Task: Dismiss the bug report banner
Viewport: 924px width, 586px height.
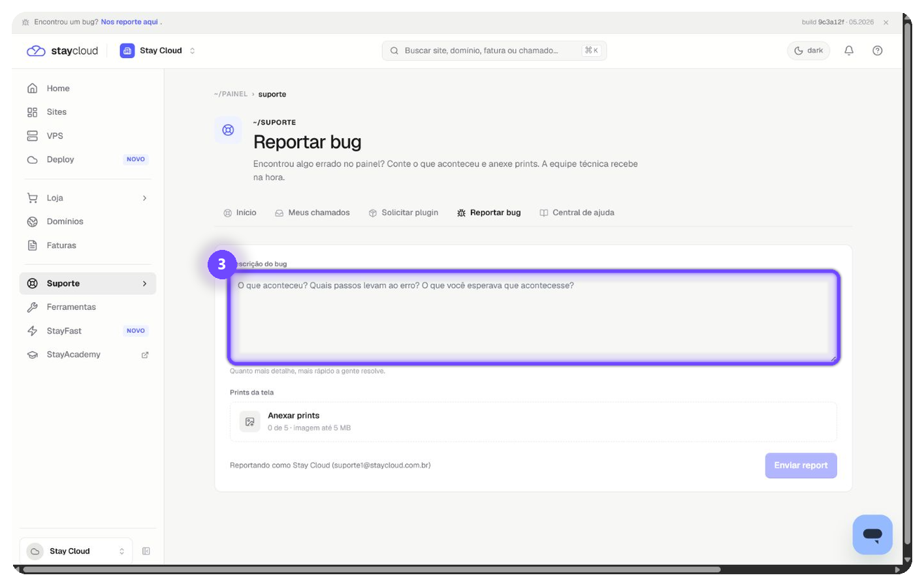Action: pos(886,22)
